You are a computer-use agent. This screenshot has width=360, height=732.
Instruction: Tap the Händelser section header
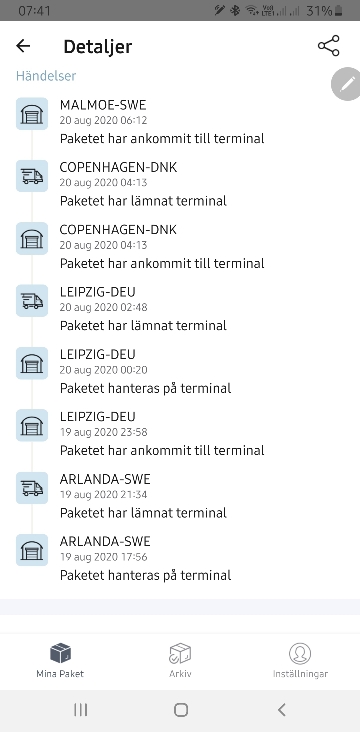pyautogui.click(x=46, y=76)
